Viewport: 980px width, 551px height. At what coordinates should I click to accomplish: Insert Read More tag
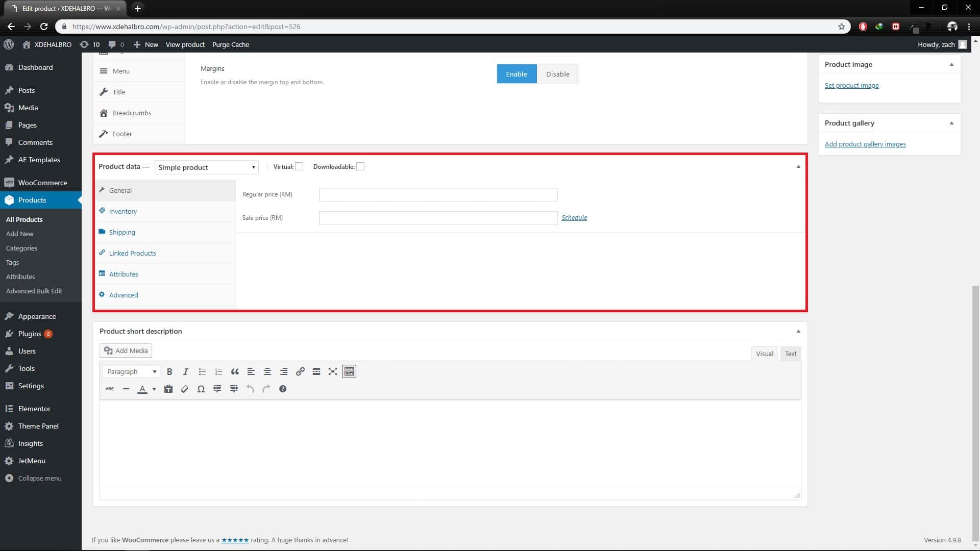tap(316, 371)
